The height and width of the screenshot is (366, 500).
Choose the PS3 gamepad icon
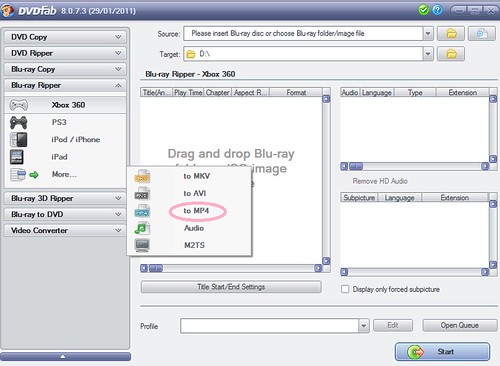[19, 123]
